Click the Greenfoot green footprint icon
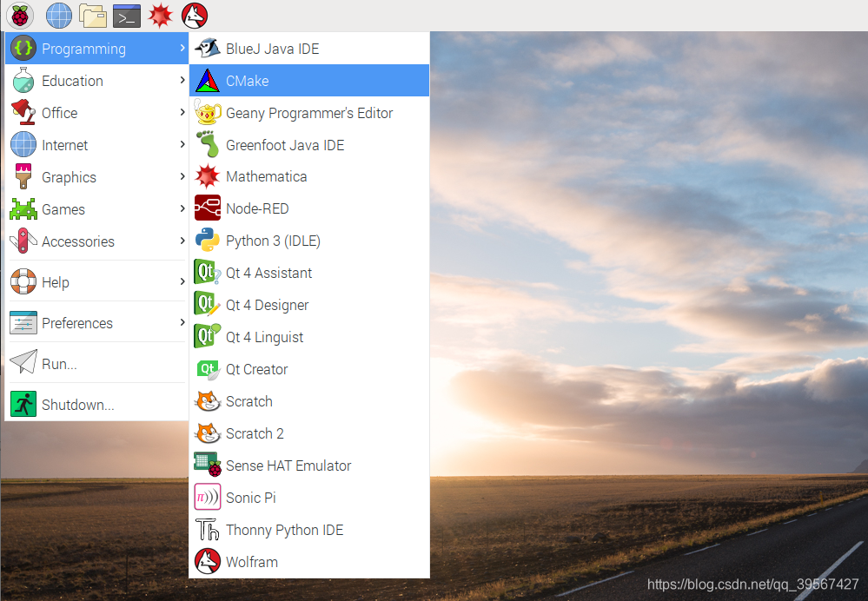 pos(208,144)
